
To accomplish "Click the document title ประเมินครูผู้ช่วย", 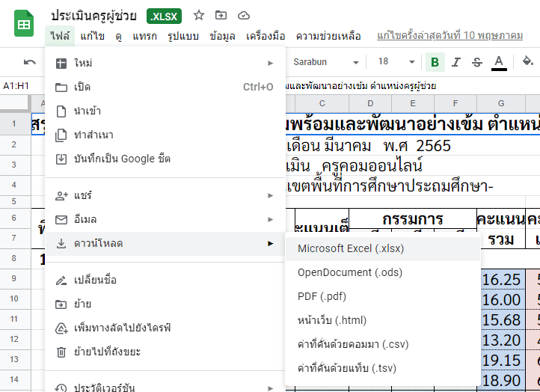I will pyautogui.click(x=93, y=16).
